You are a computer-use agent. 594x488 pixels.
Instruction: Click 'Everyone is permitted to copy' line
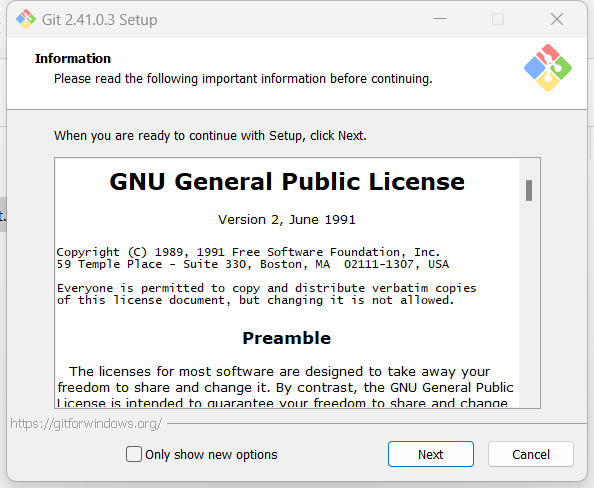point(266,288)
